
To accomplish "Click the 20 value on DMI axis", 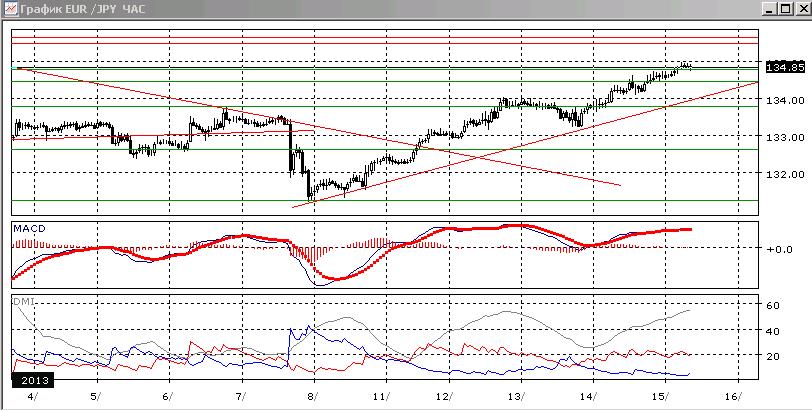I will click(773, 356).
